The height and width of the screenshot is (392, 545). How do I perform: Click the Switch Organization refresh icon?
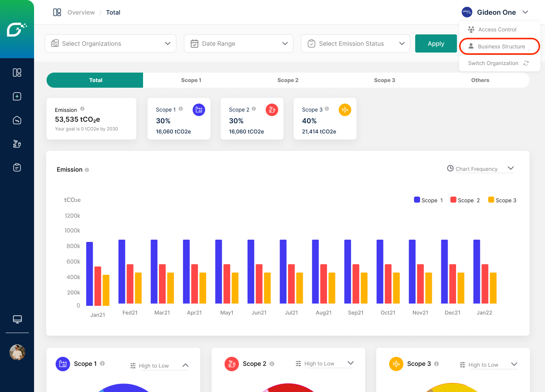click(526, 63)
